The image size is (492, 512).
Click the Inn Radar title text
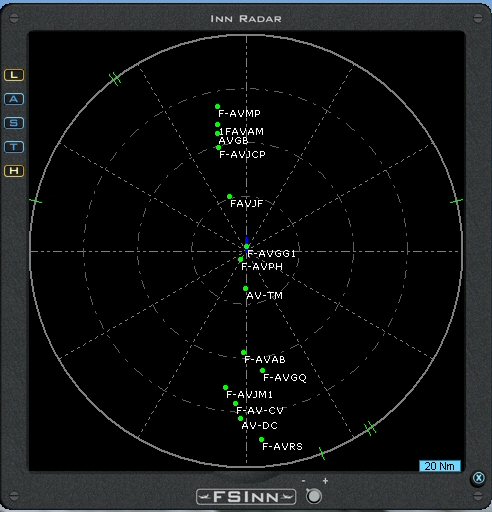click(x=246, y=19)
